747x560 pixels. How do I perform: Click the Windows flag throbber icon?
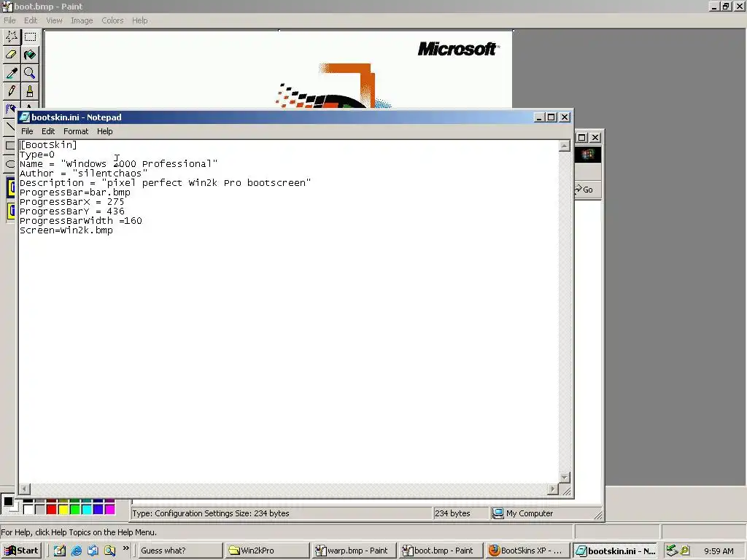click(587, 155)
